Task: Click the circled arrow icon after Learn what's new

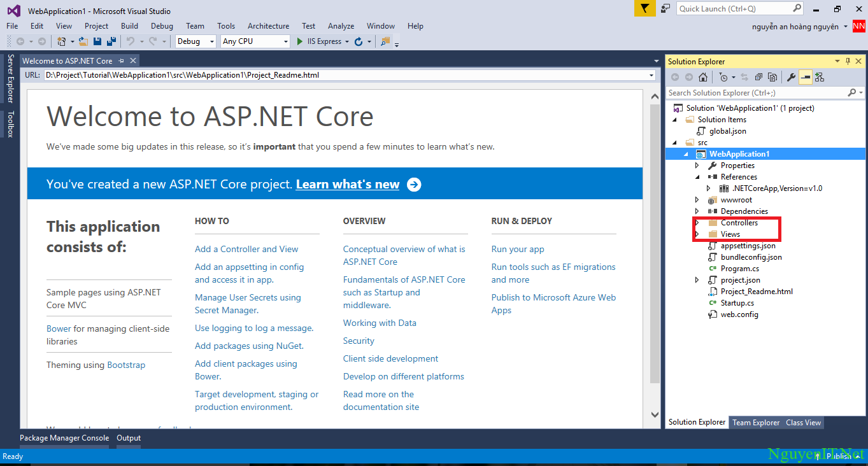Action: (414, 185)
